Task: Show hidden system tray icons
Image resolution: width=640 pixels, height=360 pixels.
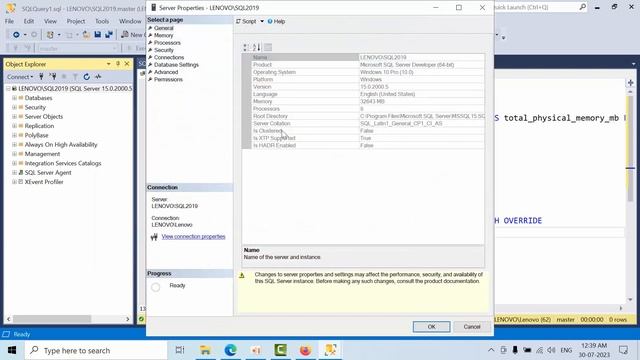Action: click(x=491, y=350)
